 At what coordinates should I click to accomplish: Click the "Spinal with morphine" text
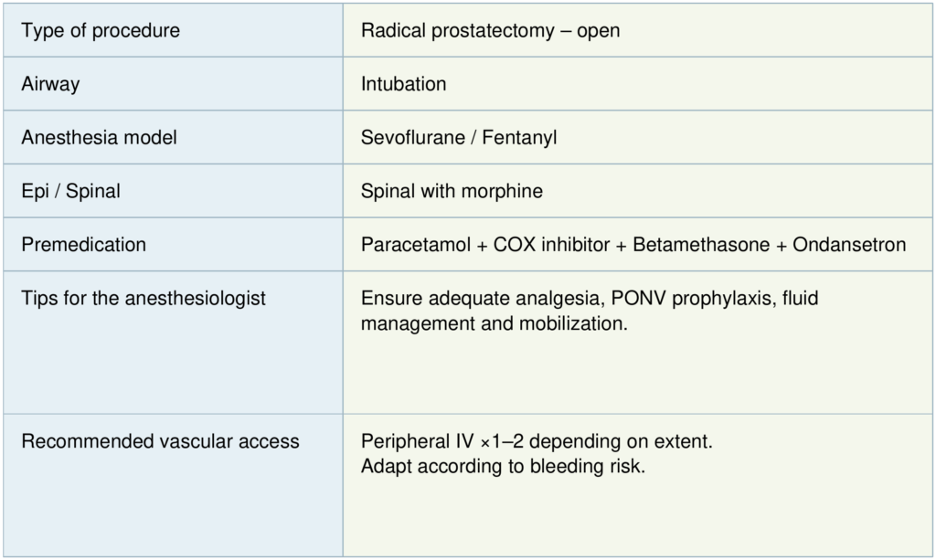pos(452,191)
